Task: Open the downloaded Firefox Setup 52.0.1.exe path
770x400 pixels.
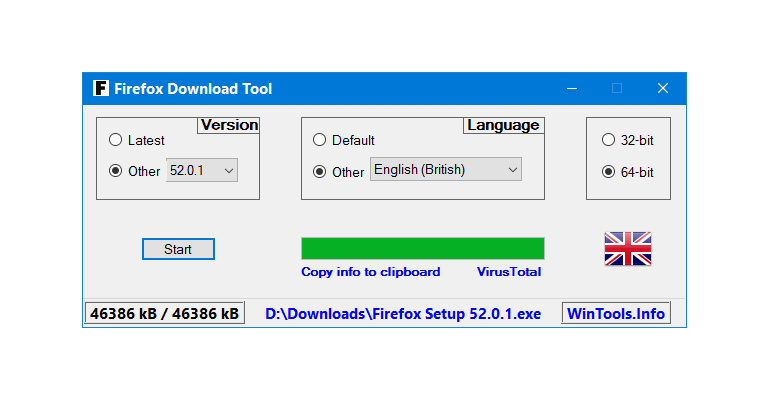Action: [403, 314]
